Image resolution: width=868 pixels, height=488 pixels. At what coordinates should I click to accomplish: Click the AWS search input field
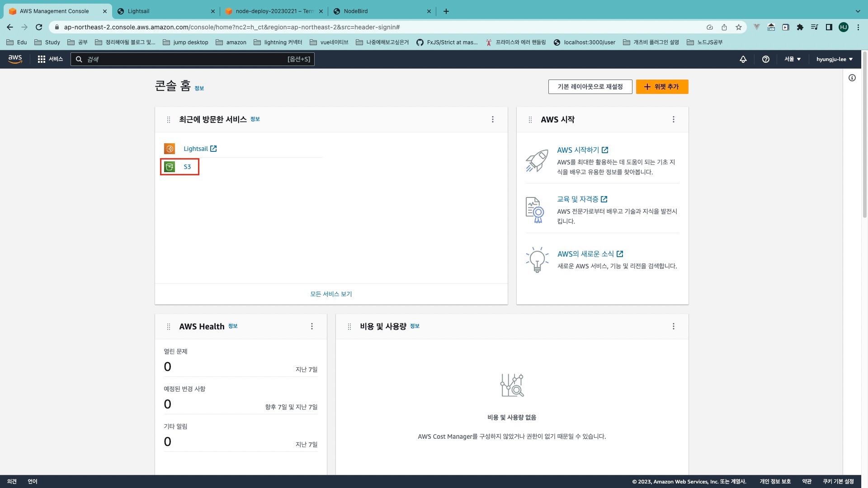[193, 59]
